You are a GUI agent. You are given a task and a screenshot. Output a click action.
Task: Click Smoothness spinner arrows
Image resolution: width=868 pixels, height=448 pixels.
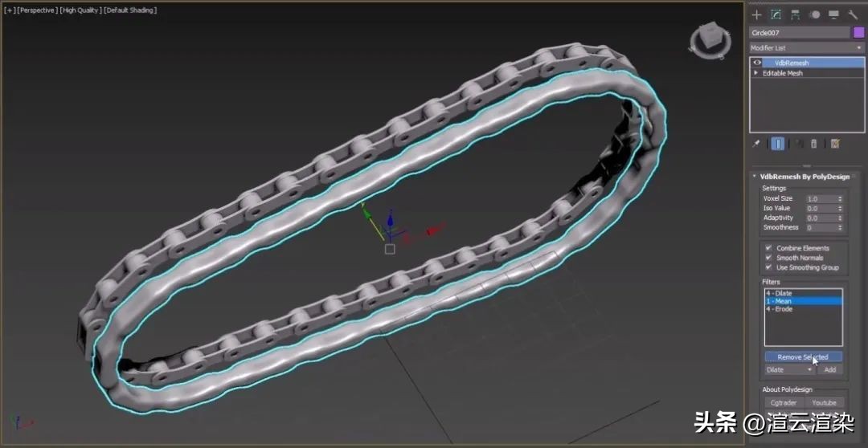840,227
